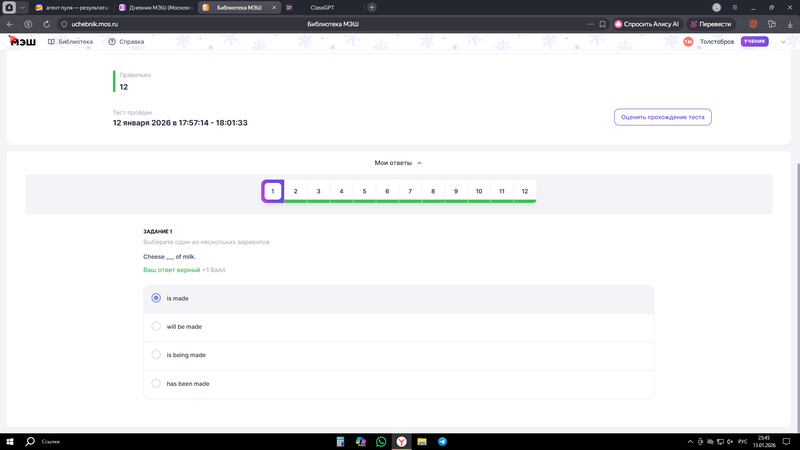Select the 'is made' radio option
The height and width of the screenshot is (450, 800).
click(x=156, y=298)
